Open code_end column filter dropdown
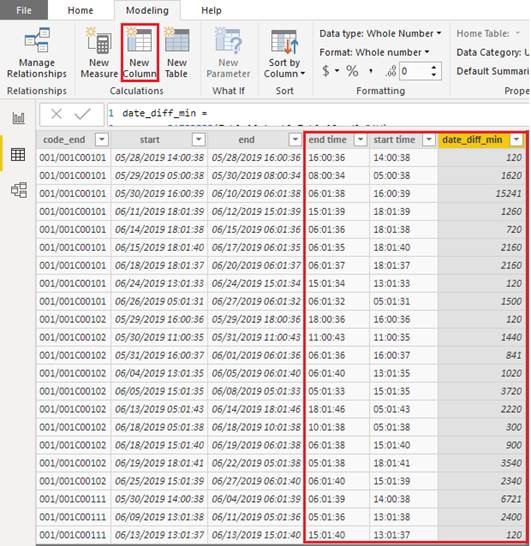The height and width of the screenshot is (546, 531). [102, 140]
